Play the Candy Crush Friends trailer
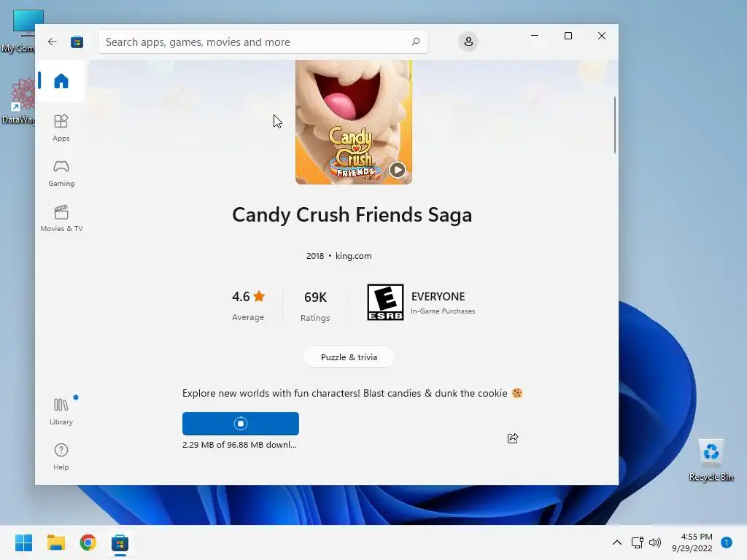 click(398, 169)
